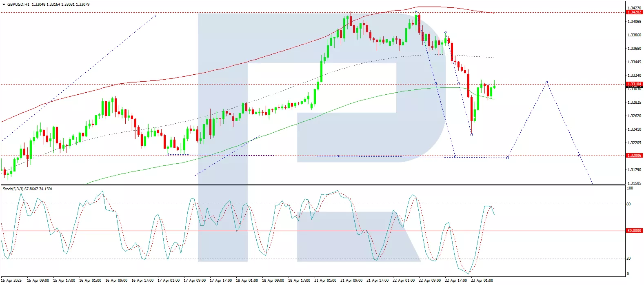Select the red 50.0000 stochastic level tag
This screenshot has width=644, height=285.
coord(634,231)
